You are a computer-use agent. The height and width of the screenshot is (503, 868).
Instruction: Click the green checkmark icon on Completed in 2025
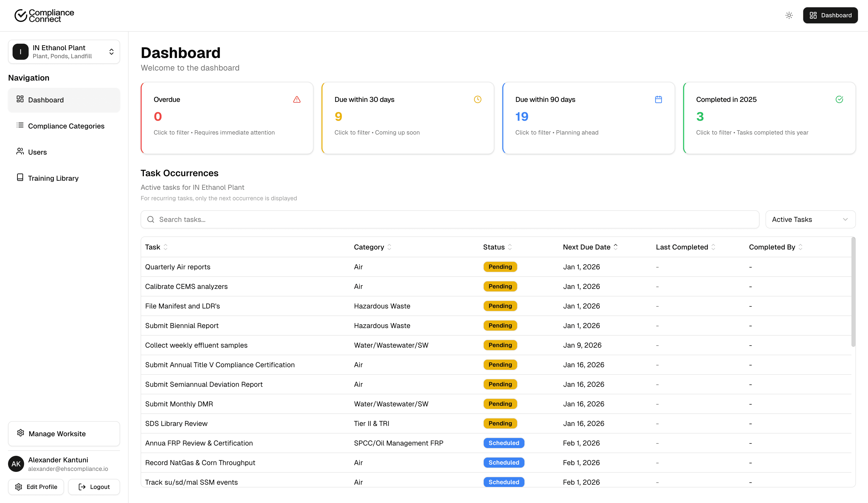839,99
